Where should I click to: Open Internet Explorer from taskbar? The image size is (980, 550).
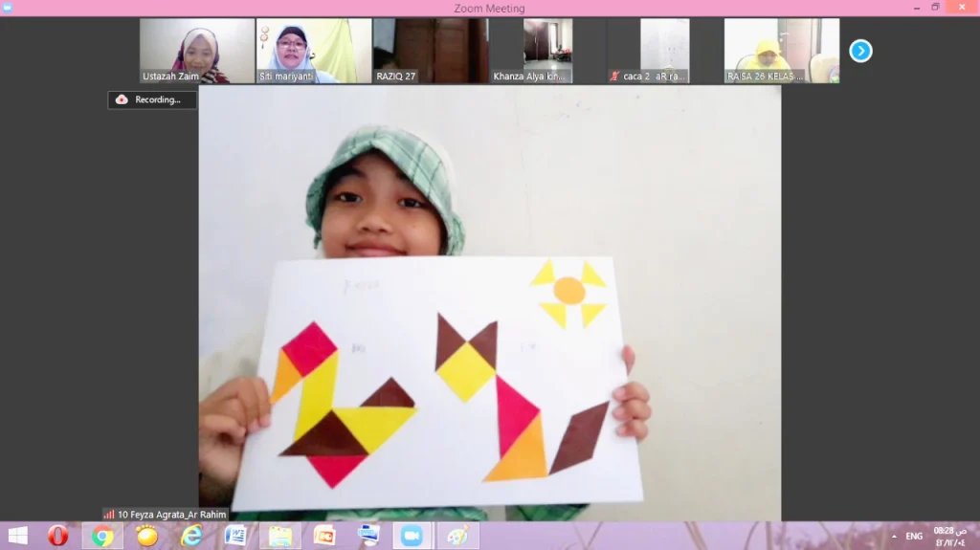coord(191,536)
